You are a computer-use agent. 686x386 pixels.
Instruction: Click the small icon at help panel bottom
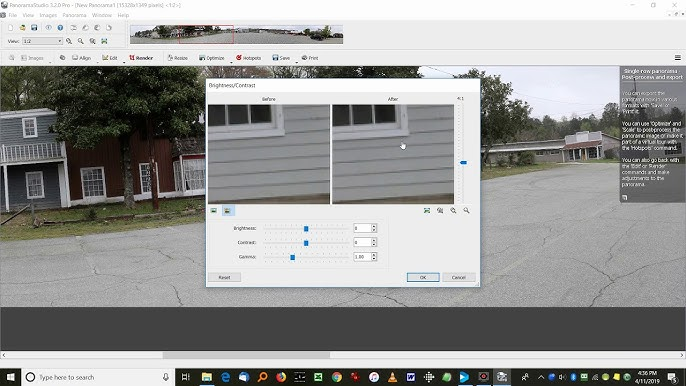(625, 197)
